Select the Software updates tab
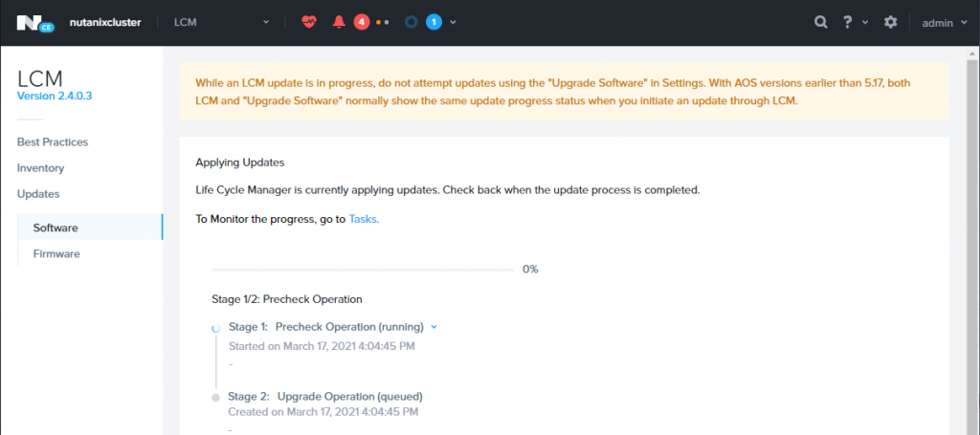This screenshot has width=980, height=435. point(90,228)
